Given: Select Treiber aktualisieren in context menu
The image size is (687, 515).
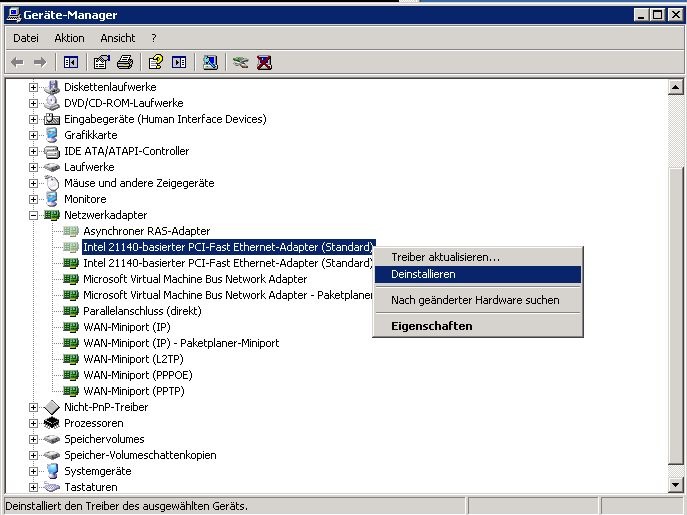Looking at the screenshot, I should click(x=445, y=257).
